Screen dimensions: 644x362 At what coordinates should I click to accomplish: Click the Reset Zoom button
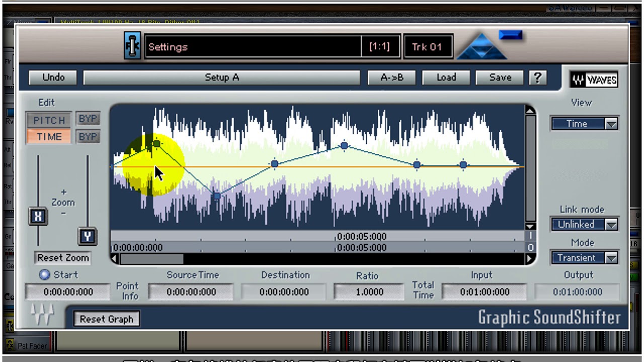(x=63, y=258)
